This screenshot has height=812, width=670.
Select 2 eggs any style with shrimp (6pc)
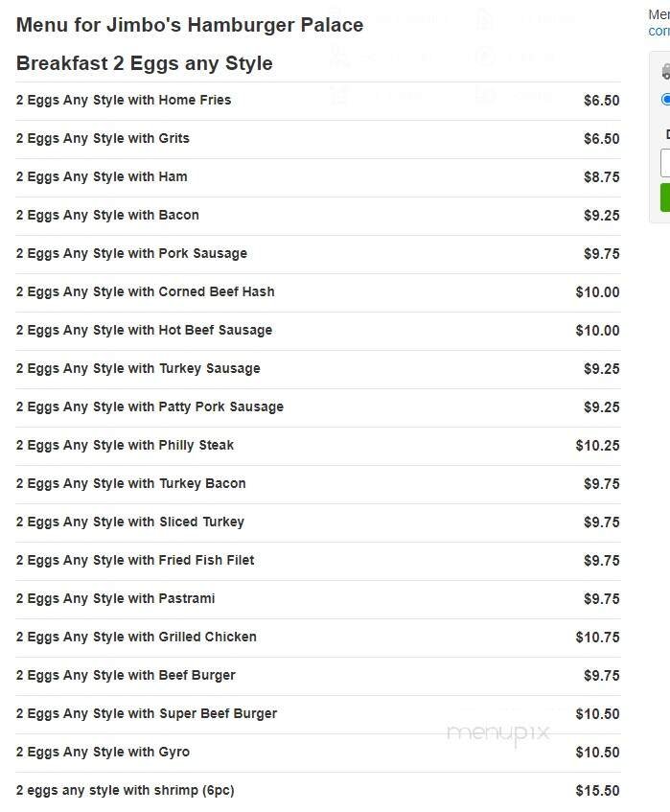[125, 790]
